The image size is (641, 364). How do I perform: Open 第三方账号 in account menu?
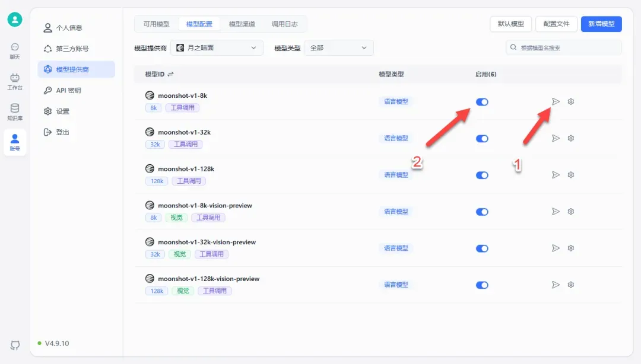pyautogui.click(x=77, y=49)
